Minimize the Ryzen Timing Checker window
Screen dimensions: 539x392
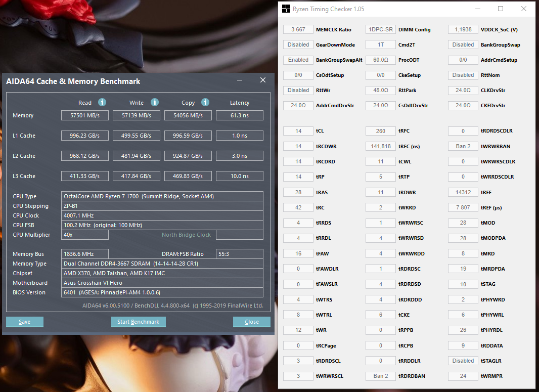(477, 9)
